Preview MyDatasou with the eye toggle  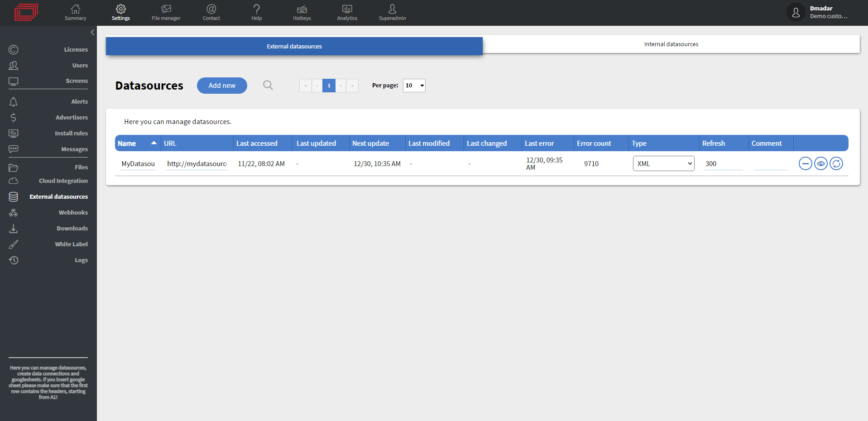(x=820, y=163)
